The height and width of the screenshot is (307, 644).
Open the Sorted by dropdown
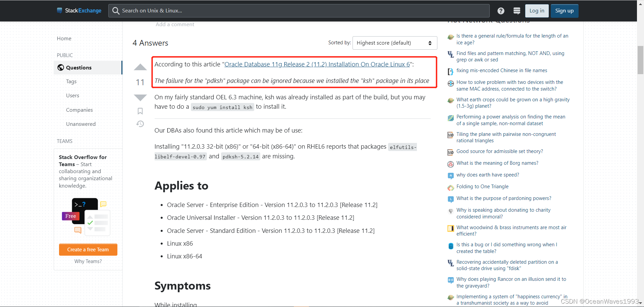pyautogui.click(x=395, y=43)
